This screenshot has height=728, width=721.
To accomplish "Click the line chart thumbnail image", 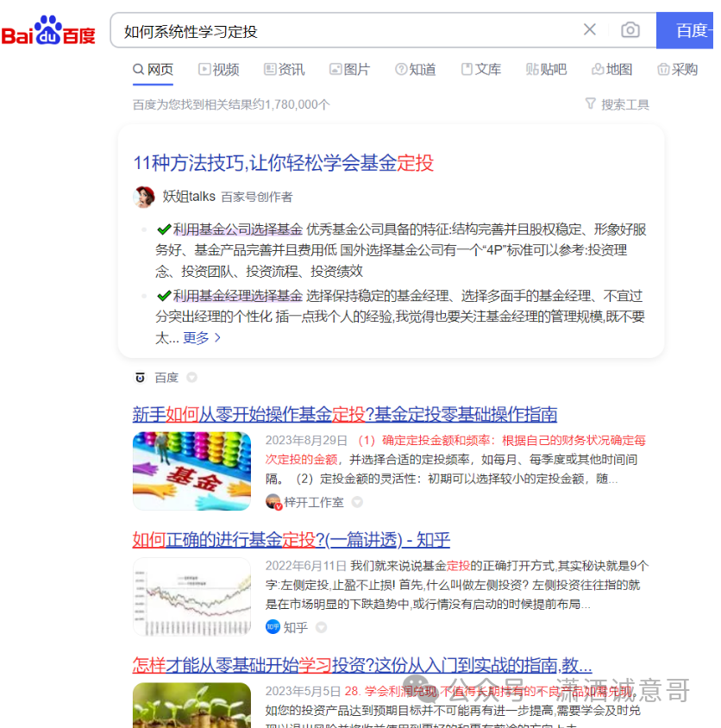I will coord(191,597).
